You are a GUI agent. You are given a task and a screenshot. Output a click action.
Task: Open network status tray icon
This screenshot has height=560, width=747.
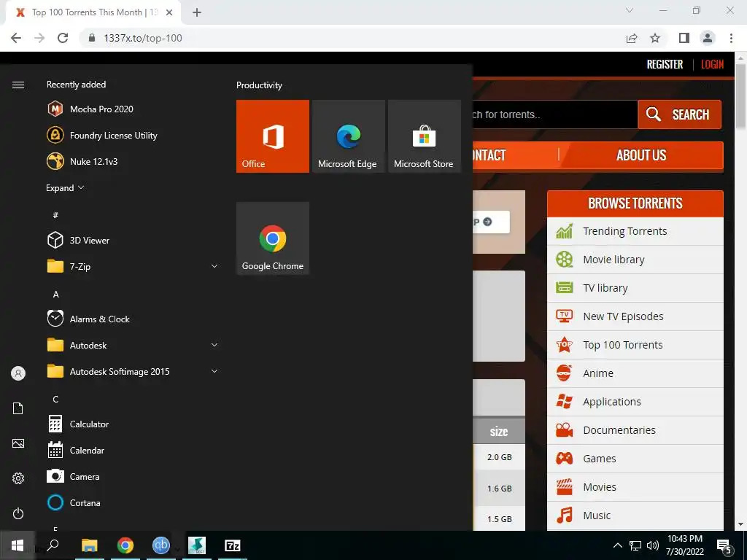coord(635,545)
